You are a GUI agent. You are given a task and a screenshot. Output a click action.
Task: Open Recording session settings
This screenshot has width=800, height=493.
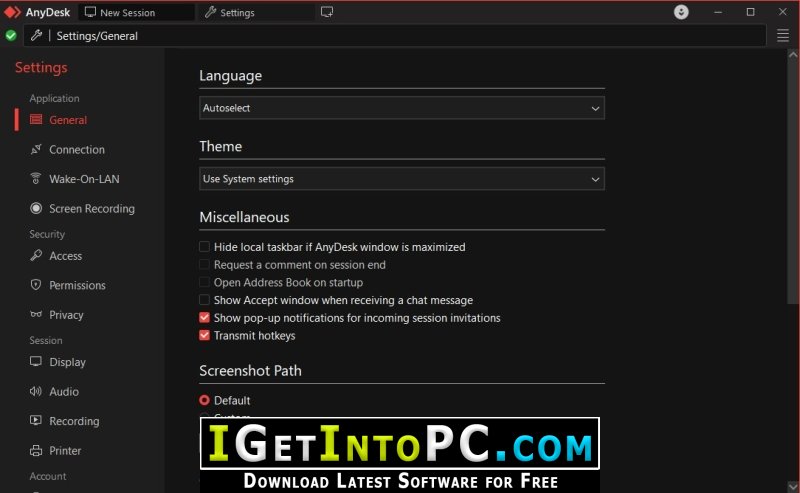point(74,421)
